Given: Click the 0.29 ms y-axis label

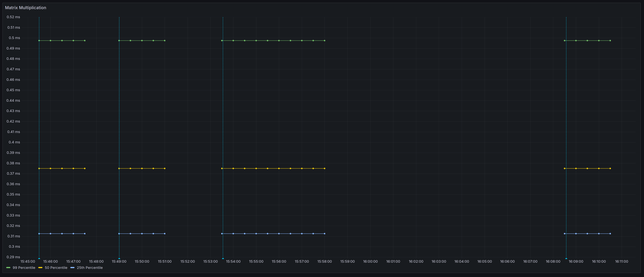Looking at the screenshot, I should pos(13,257).
